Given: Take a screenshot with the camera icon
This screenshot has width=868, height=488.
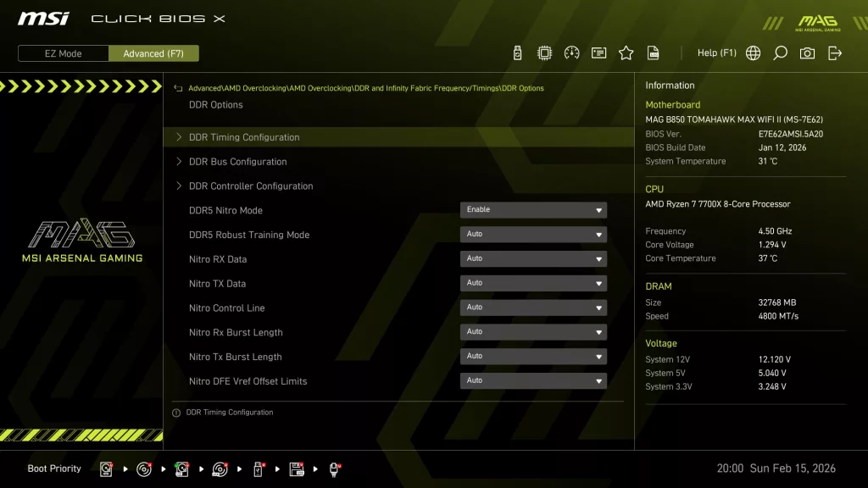Looking at the screenshot, I should (x=807, y=52).
